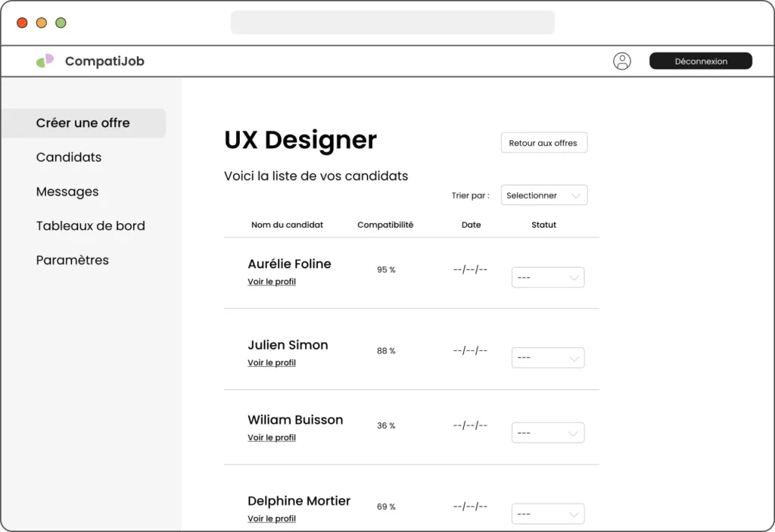The image size is (775, 532).
Task: Open the user profile avatar icon
Action: (621, 61)
